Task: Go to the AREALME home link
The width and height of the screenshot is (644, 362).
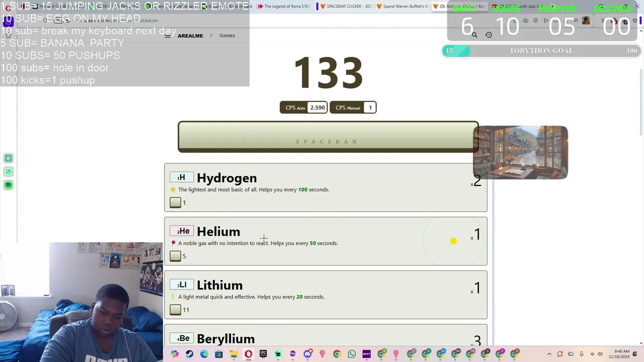Action: coord(190,36)
